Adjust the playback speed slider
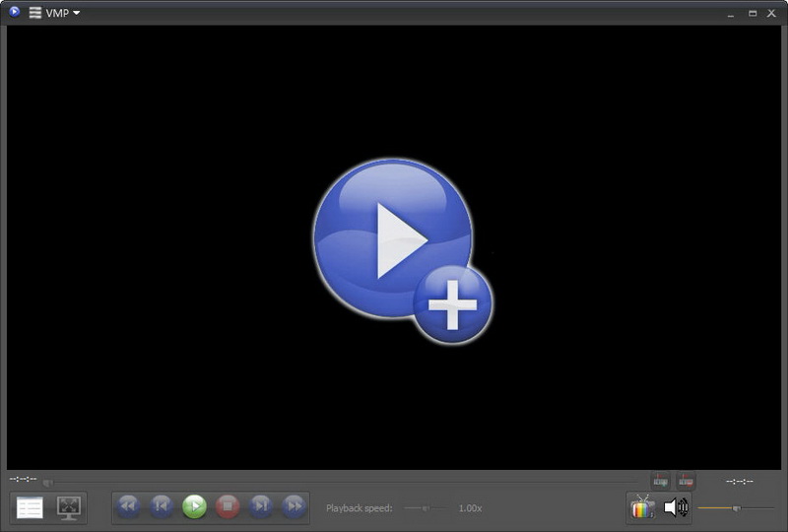Image resolution: width=788 pixels, height=532 pixels. click(426, 508)
